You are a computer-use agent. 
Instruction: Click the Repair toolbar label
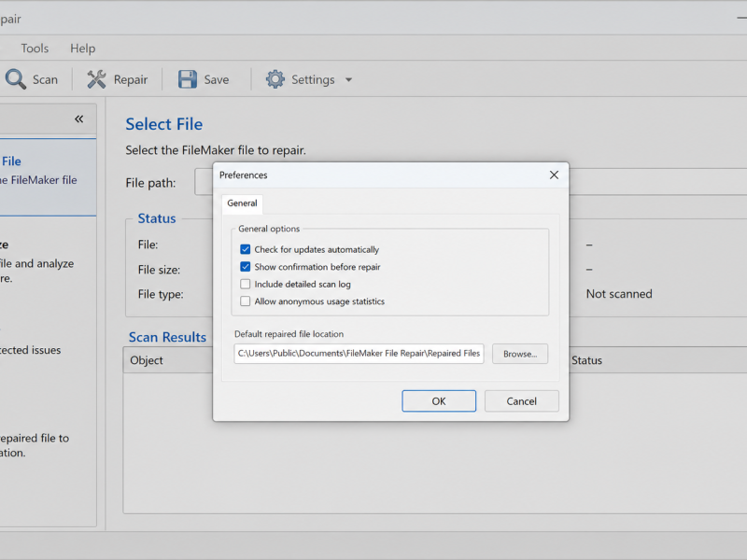tap(131, 79)
